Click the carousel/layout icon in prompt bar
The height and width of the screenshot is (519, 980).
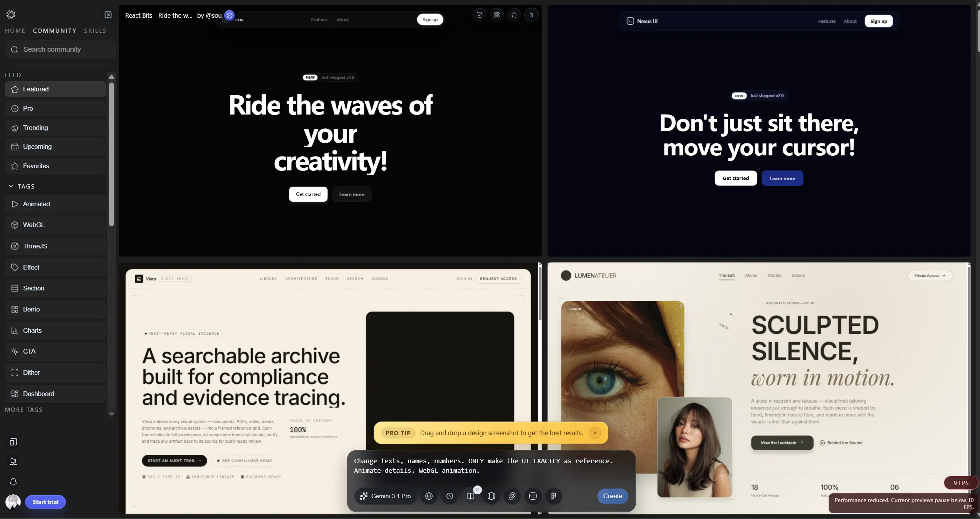click(x=491, y=496)
